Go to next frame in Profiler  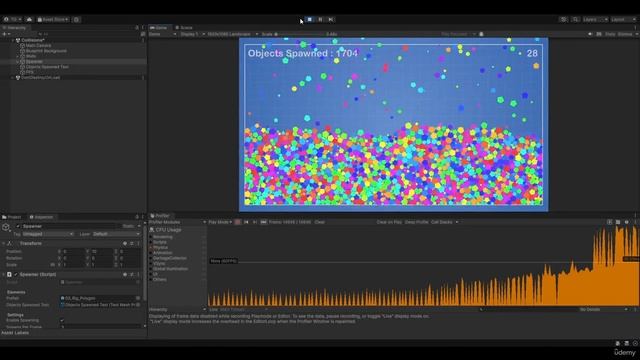(x=255, y=222)
